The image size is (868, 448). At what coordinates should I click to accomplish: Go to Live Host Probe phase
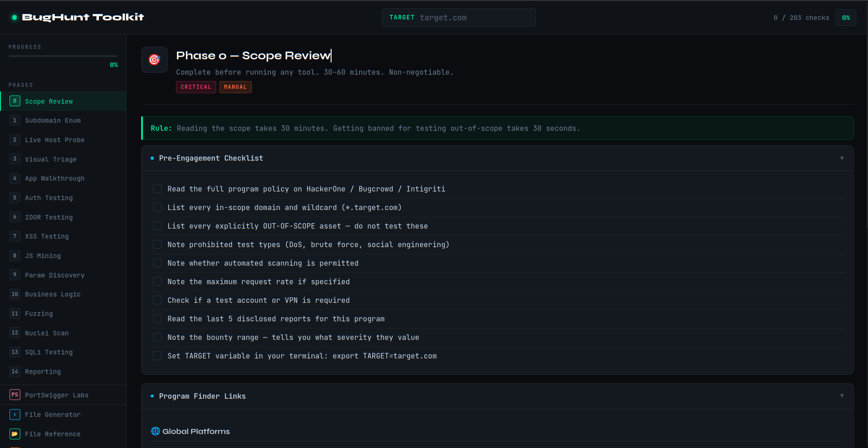pyautogui.click(x=63, y=140)
